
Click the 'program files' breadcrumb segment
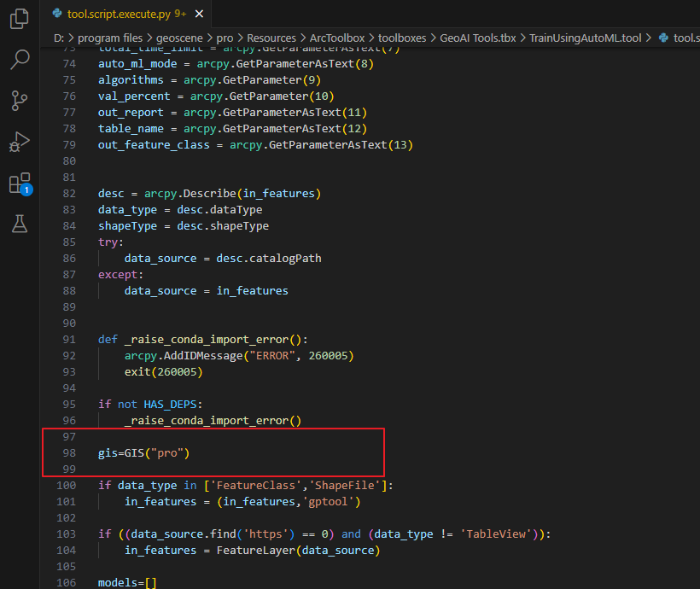coord(110,38)
